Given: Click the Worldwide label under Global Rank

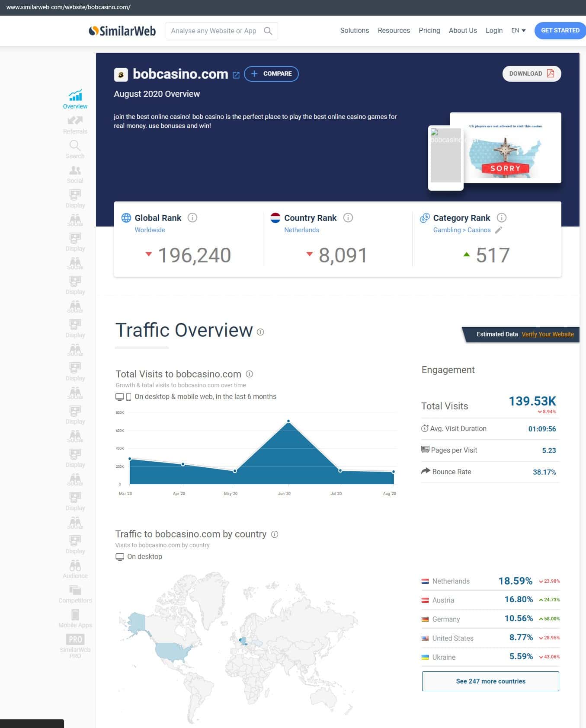Looking at the screenshot, I should click(x=150, y=230).
